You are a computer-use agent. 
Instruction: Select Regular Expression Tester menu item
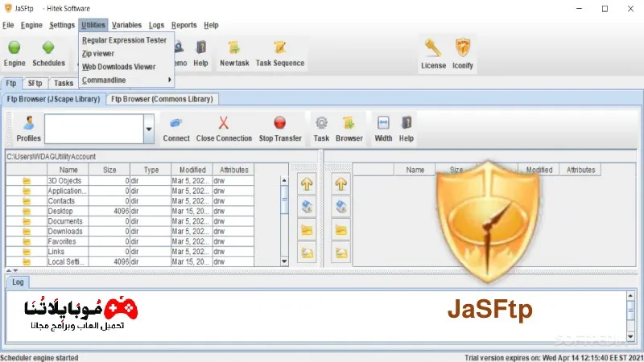tap(126, 40)
